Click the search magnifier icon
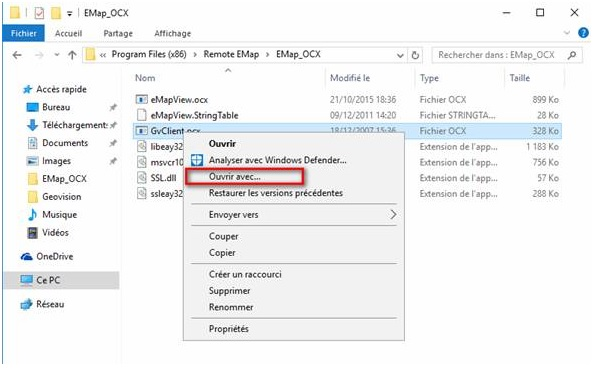The width and height of the screenshot is (616, 375). coord(572,55)
